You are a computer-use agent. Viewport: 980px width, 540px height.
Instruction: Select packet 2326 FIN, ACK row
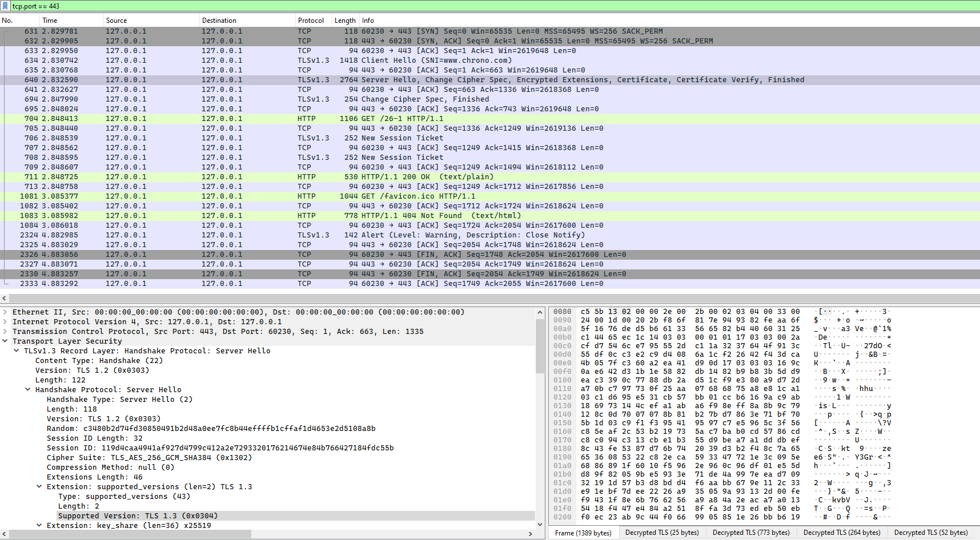(x=490, y=254)
